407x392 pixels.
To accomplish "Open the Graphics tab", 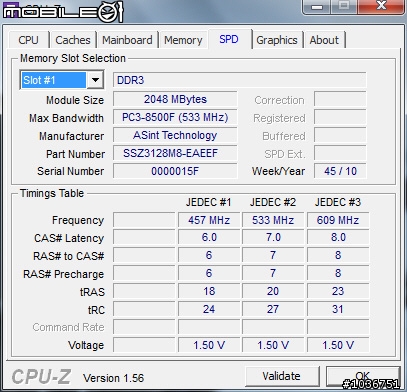I will click(x=277, y=40).
